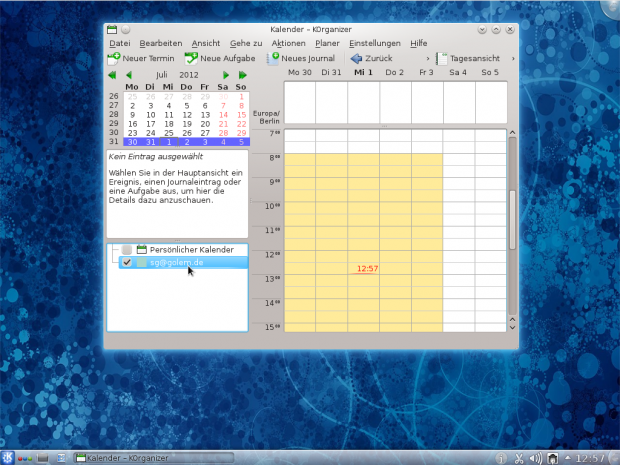The image size is (620, 465).
Task: Open the Bearbeiten menu
Action: [x=161, y=43]
